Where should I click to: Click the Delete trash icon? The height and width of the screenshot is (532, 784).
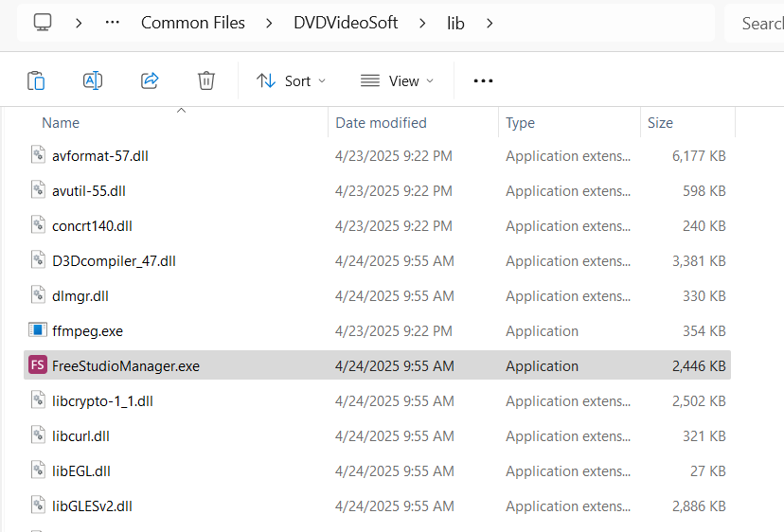click(206, 80)
